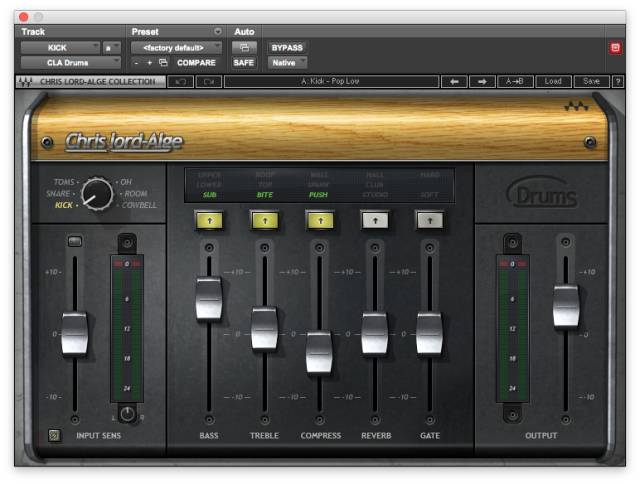Viewport: 640px width, 484px height.
Task: Close the plugin window
Action: 24,17
